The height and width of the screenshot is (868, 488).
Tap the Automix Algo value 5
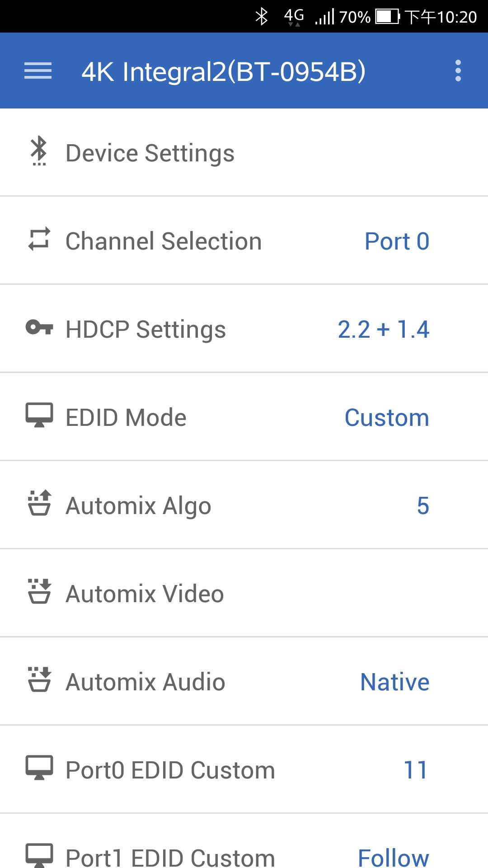(422, 505)
